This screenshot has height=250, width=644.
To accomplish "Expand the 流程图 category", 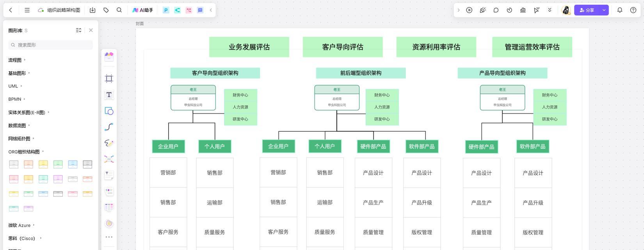I will point(17,60).
